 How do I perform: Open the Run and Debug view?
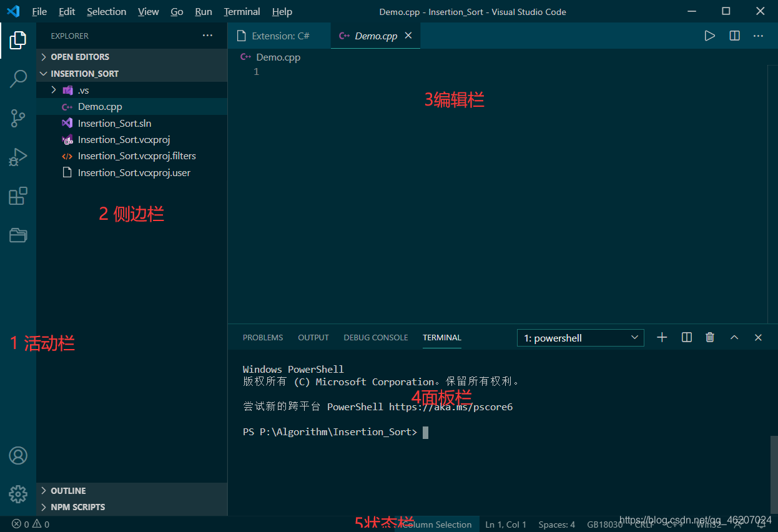click(18, 157)
